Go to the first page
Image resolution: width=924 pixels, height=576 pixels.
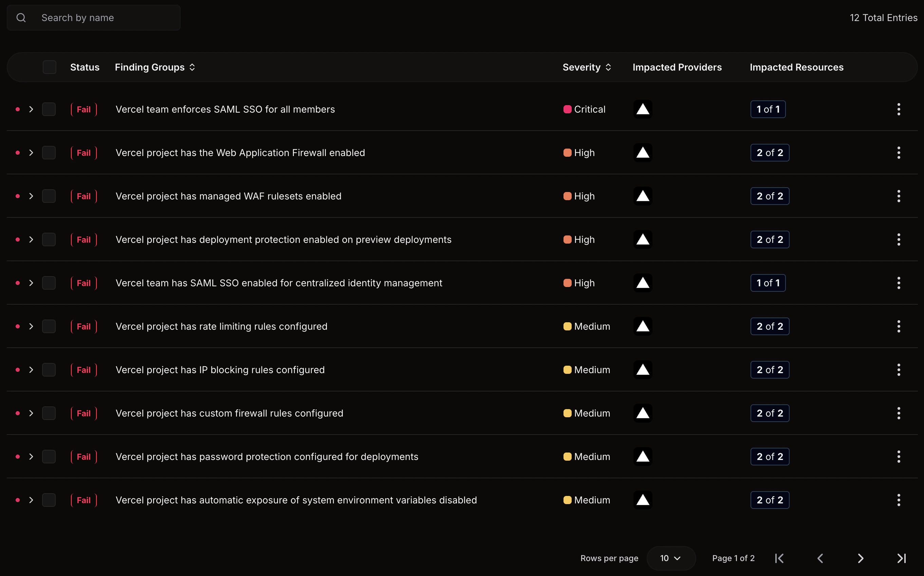coord(779,558)
